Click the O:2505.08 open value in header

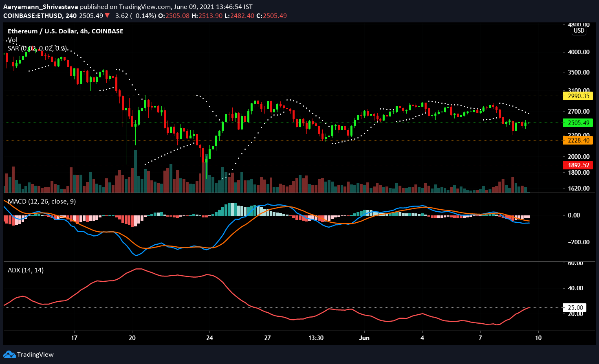pyautogui.click(x=174, y=16)
